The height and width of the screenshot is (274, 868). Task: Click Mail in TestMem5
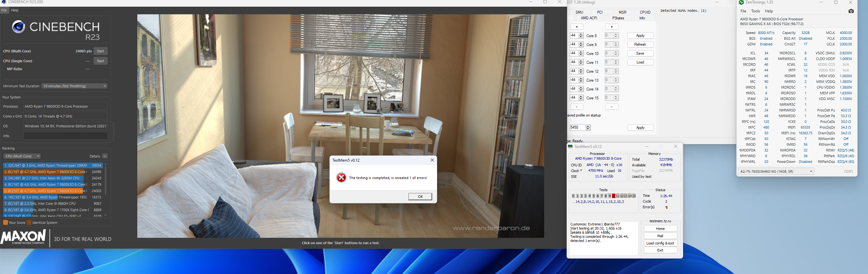coord(660,236)
